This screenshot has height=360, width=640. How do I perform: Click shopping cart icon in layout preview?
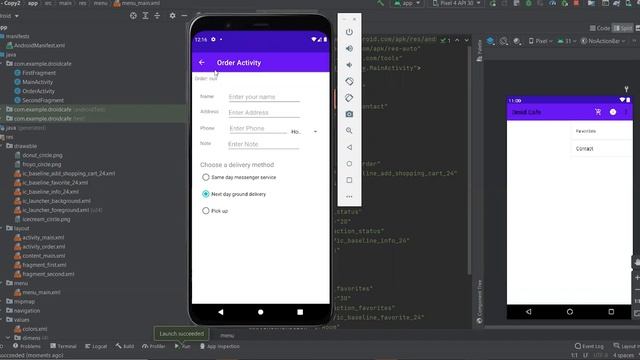tap(598, 112)
